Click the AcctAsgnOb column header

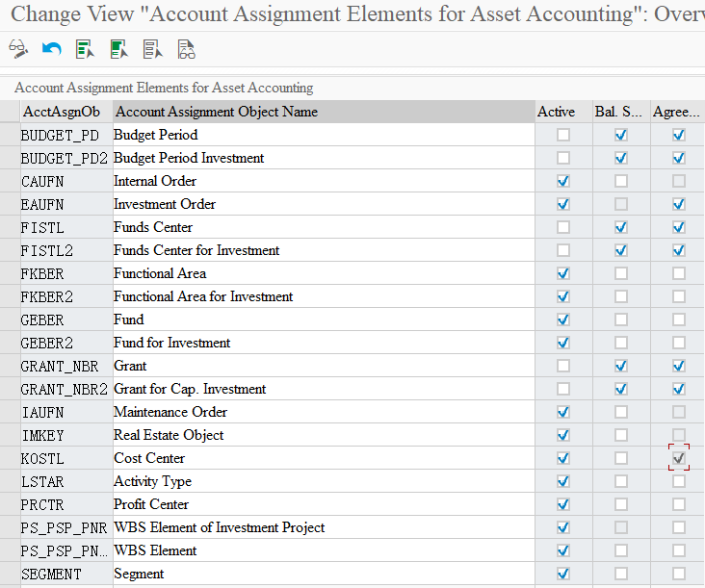pos(66,112)
